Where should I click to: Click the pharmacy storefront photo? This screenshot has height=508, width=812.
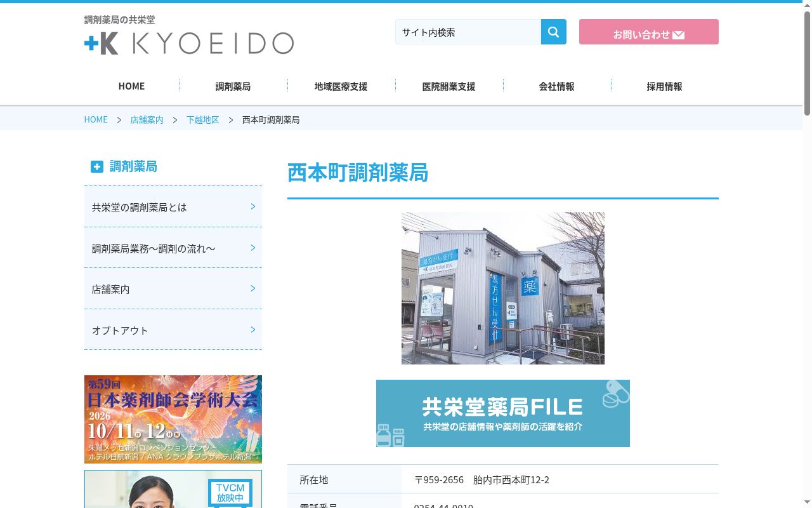pyautogui.click(x=503, y=288)
